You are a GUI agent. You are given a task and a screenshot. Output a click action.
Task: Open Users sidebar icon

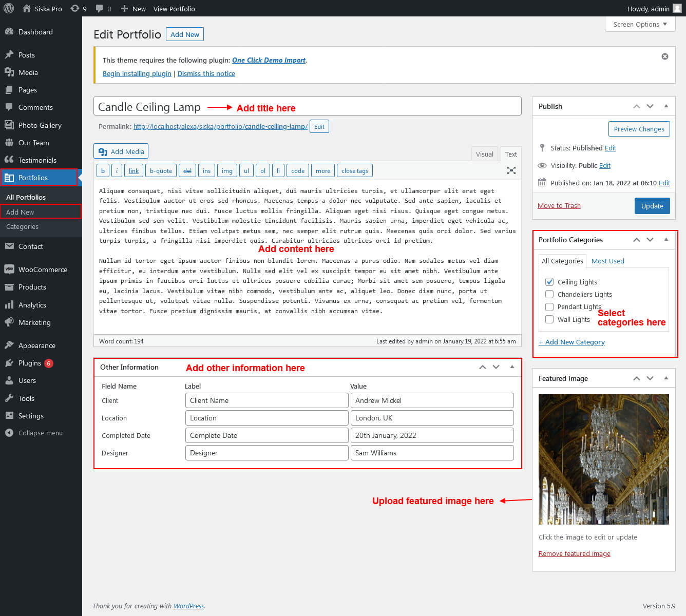pyautogui.click(x=9, y=380)
